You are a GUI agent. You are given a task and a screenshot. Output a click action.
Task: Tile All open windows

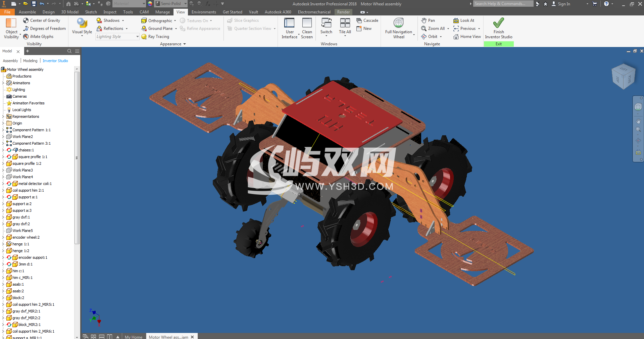pos(345,27)
